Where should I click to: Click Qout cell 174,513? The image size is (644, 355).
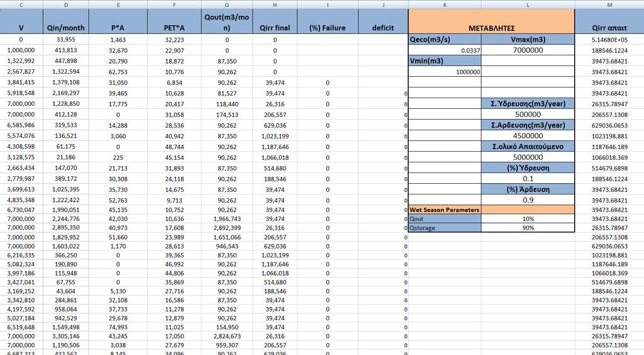(227, 114)
